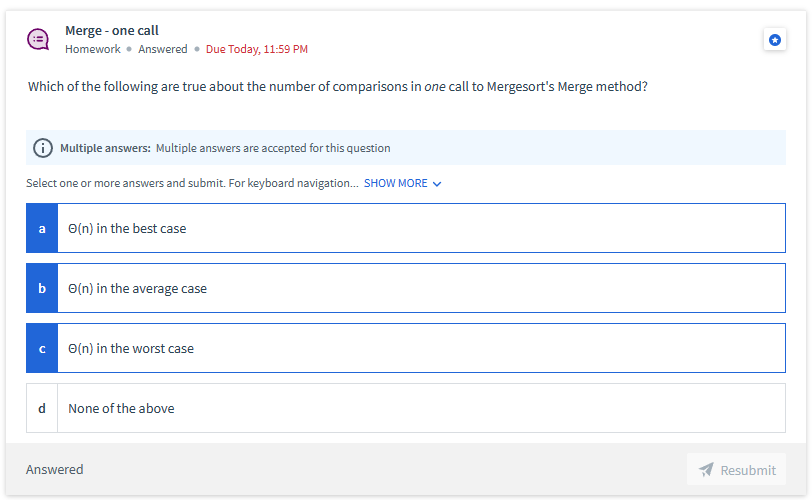Click the info circle icon

(x=43, y=148)
